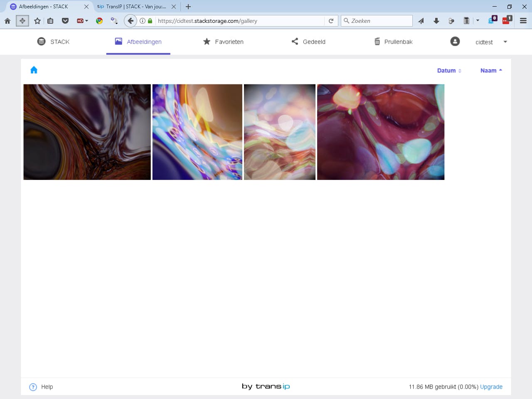Image resolution: width=532 pixels, height=399 pixels.
Task: Click the address bar URL field
Action: click(240, 21)
